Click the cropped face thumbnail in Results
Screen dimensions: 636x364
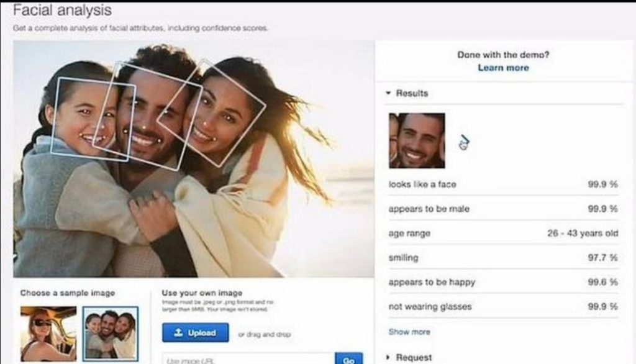[x=417, y=140]
